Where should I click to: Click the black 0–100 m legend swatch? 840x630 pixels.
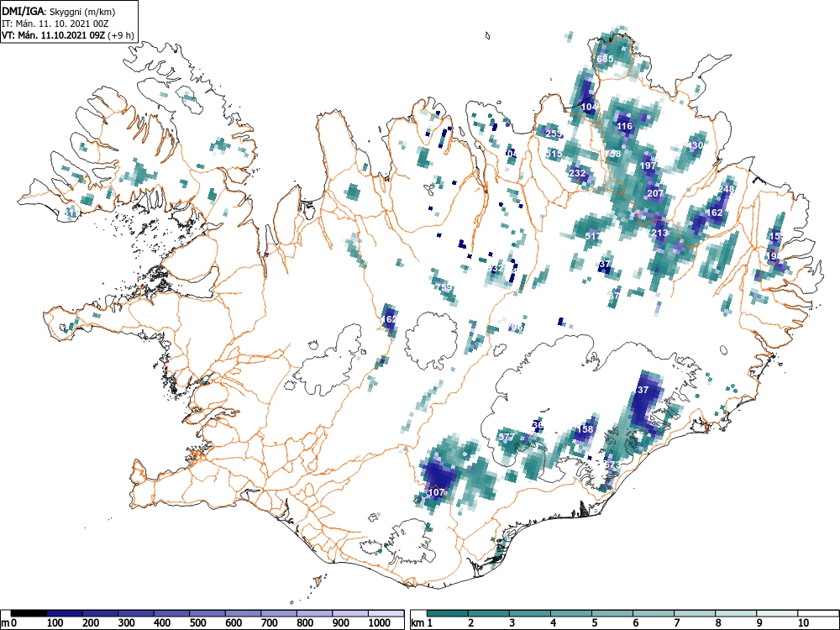(x=29, y=613)
